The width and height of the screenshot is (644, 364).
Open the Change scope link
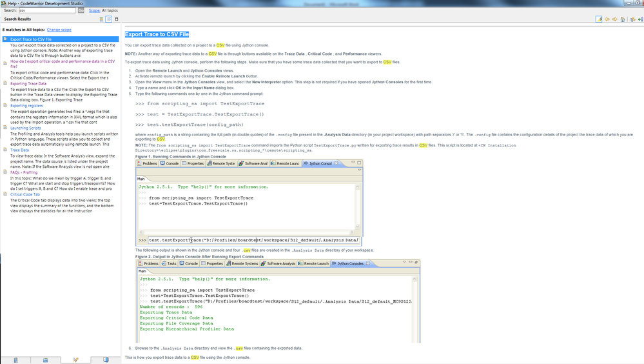[x=59, y=30]
